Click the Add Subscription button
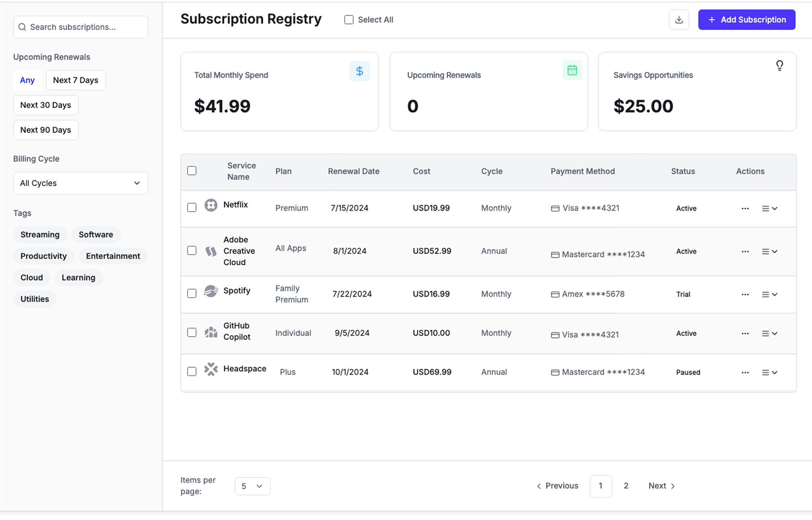The height and width of the screenshot is (520, 812). 746,20
